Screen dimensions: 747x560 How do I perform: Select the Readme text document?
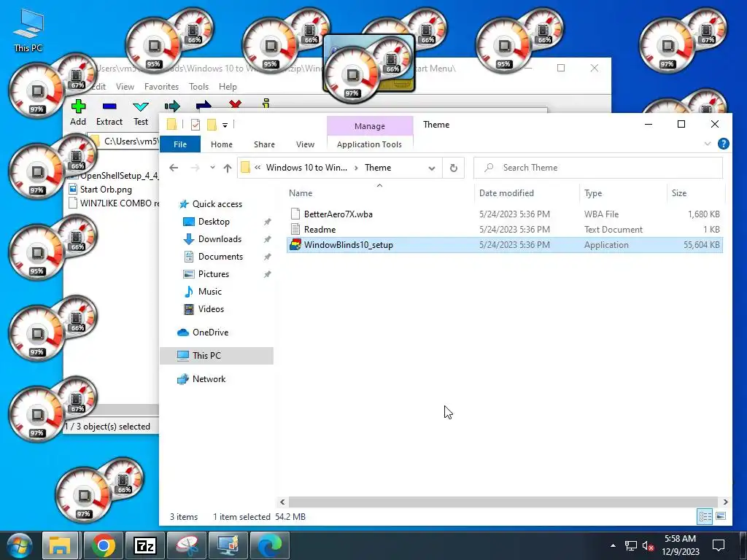pyautogui.click(x=505, y=230)
